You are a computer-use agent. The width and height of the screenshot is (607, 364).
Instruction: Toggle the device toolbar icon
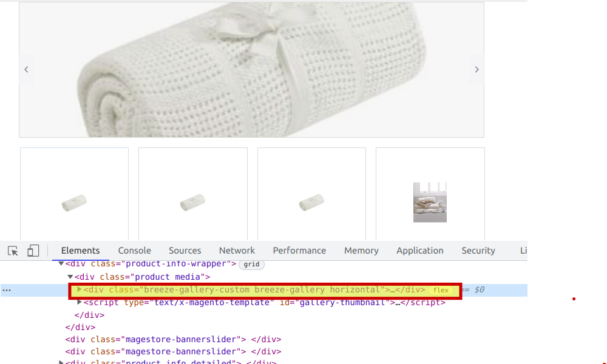pyautogui.click(x=33, y=251)
